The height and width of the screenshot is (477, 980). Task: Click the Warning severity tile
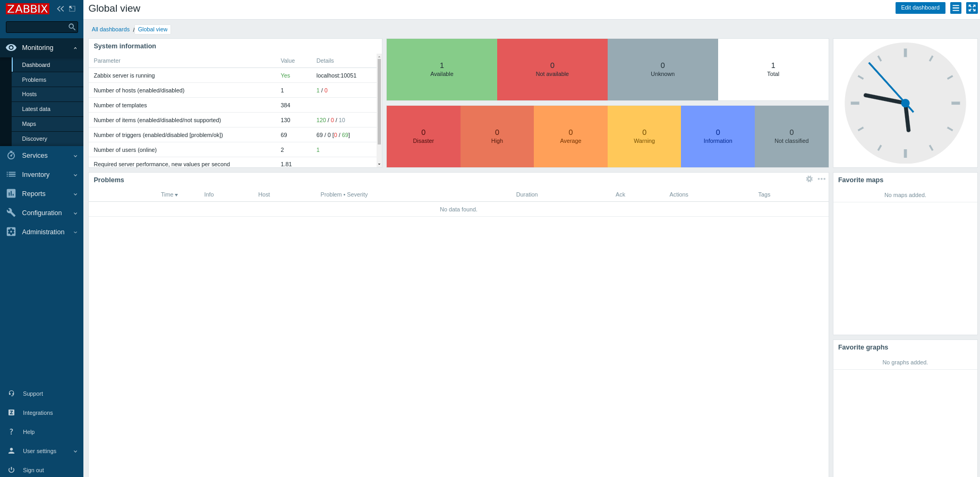pyautogui.click(x=644, y=137)
